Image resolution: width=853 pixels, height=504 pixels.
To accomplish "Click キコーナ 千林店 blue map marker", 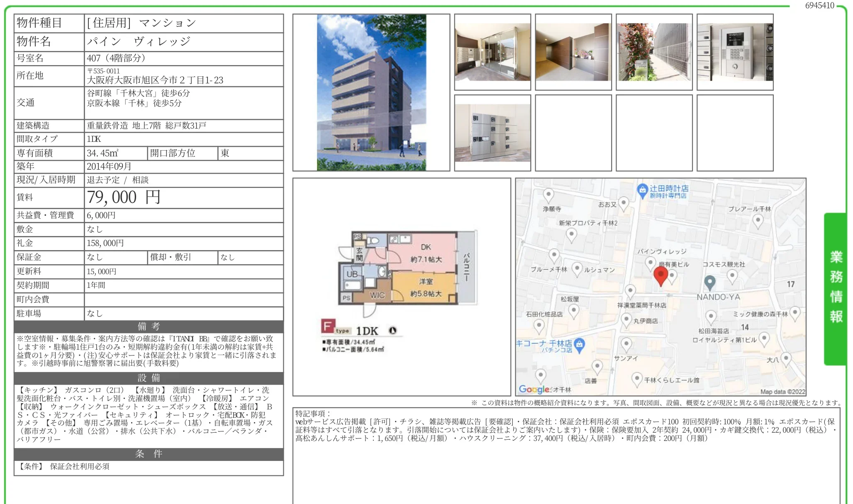I will tap(580, 344).
